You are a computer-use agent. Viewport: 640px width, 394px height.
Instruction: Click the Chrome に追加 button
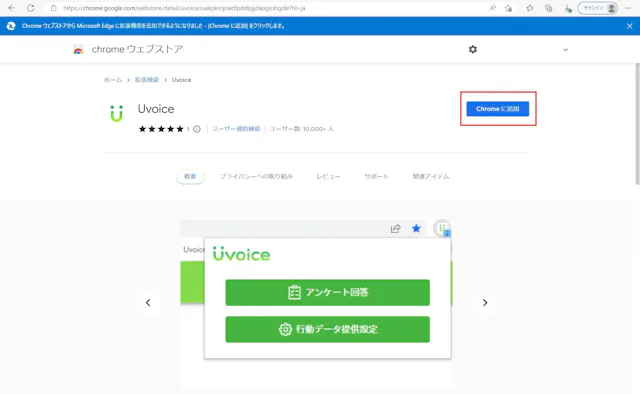[x=498, y=109]
